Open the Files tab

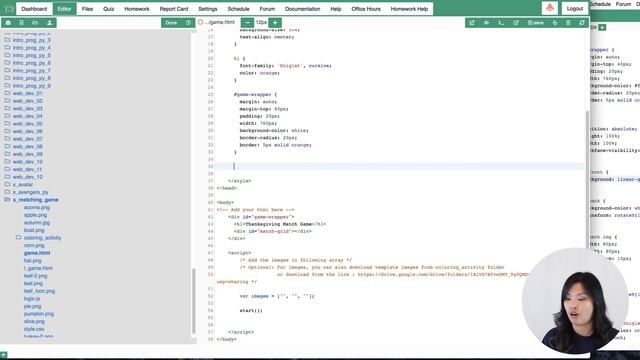[87, 9]
